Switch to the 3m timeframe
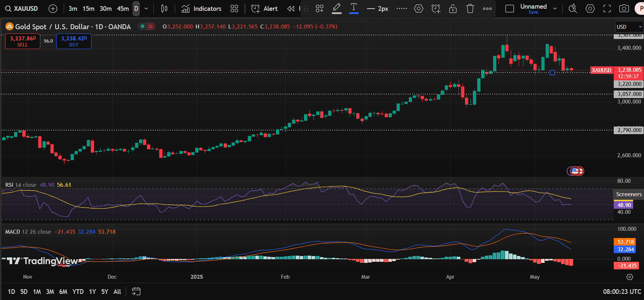The width and height of the screenshot is (644, 300). click(x=73, y=9)
